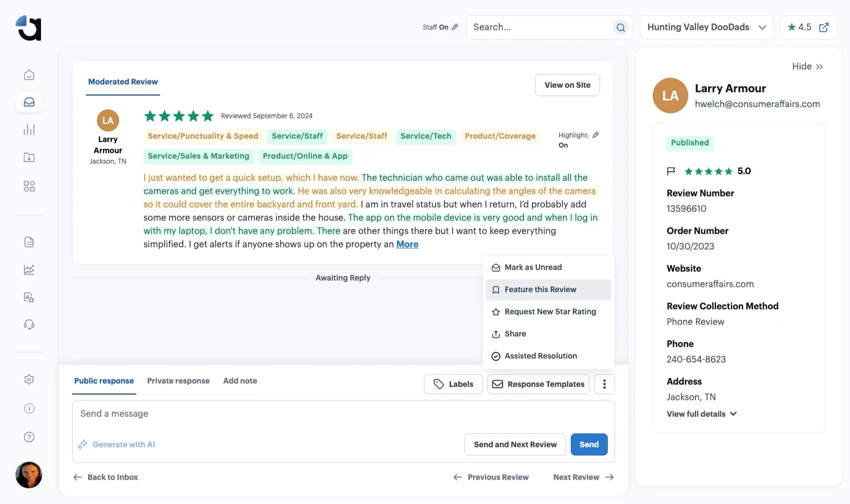
Task: Open the Labels picker
Action: tap(453, 384)
